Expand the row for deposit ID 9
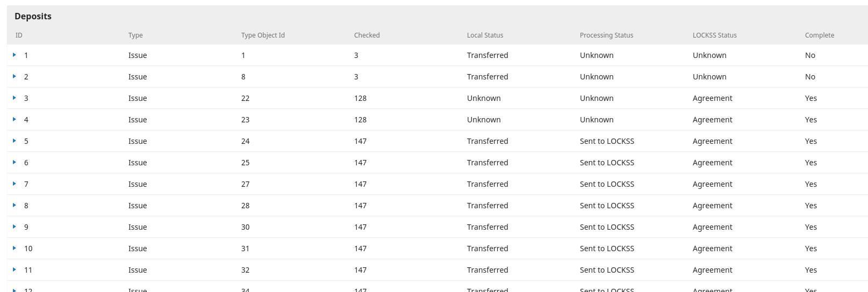The width and height of the screenshot is (868, 292). (x=15, y=227)
